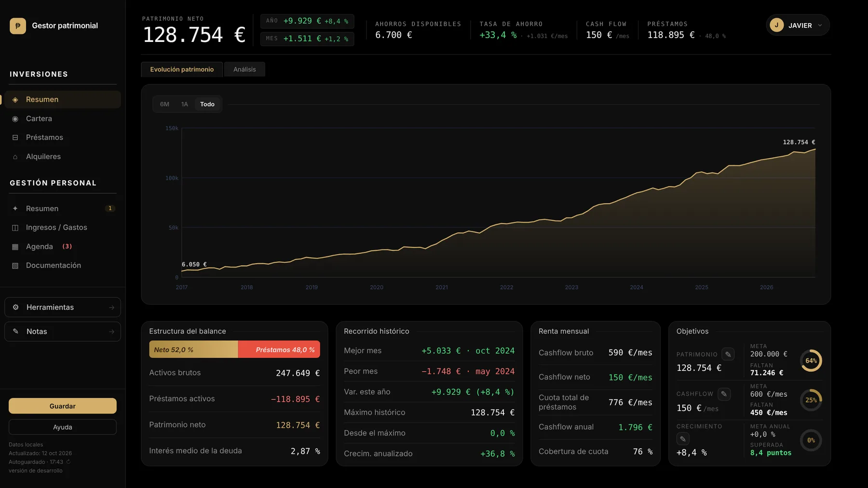Click the AÑO +9.929 € badge
This screenshot has height=488, width=868.
tap(307, 21)
